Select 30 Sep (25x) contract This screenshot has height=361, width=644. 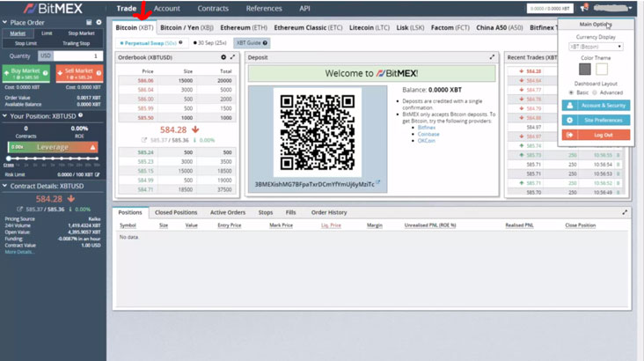pos(210,43)
